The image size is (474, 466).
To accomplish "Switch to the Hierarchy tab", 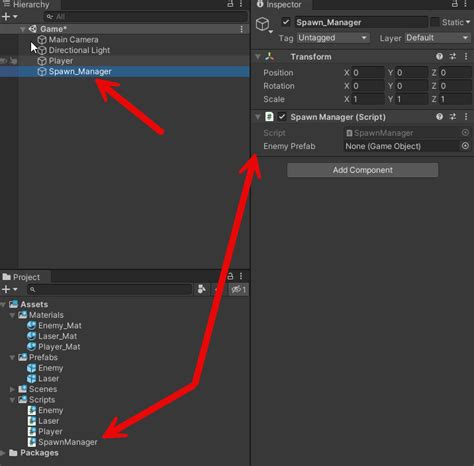I will 26,5.
